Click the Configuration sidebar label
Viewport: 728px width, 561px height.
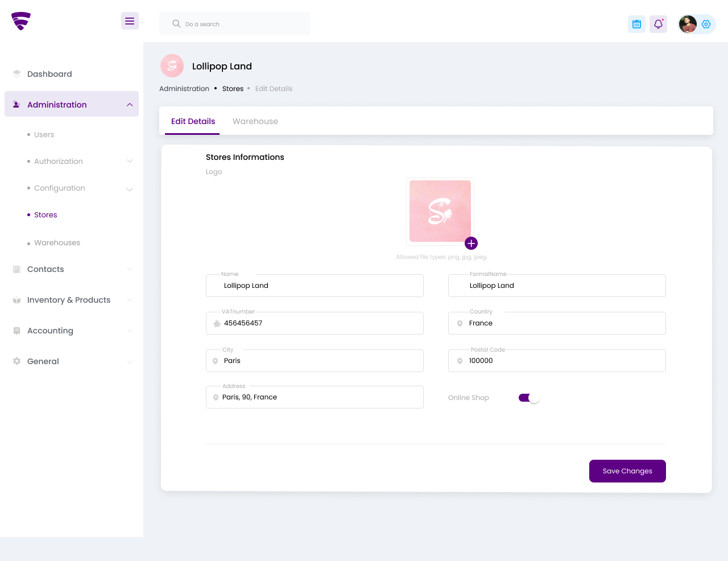60,188
